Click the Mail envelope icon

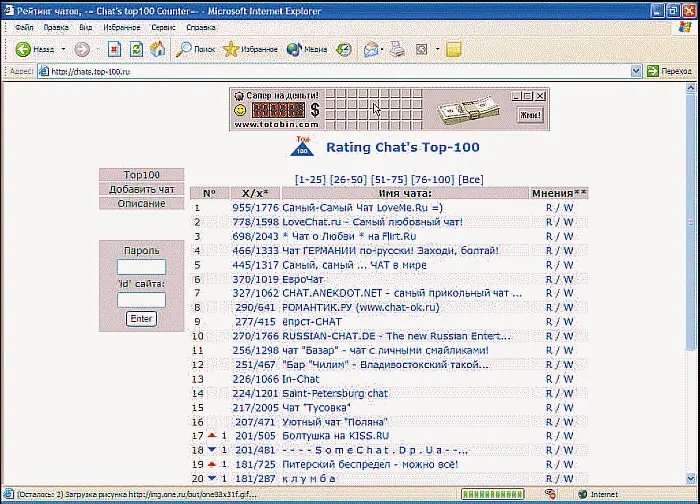pyautogui.click(x=371, y=50)
